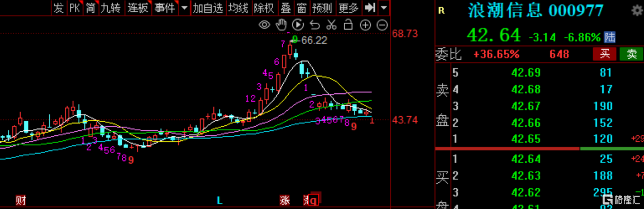This screenshot has width=644, height=209.
Task: Select the hand pan tool
Action: (x=281, y=25)
